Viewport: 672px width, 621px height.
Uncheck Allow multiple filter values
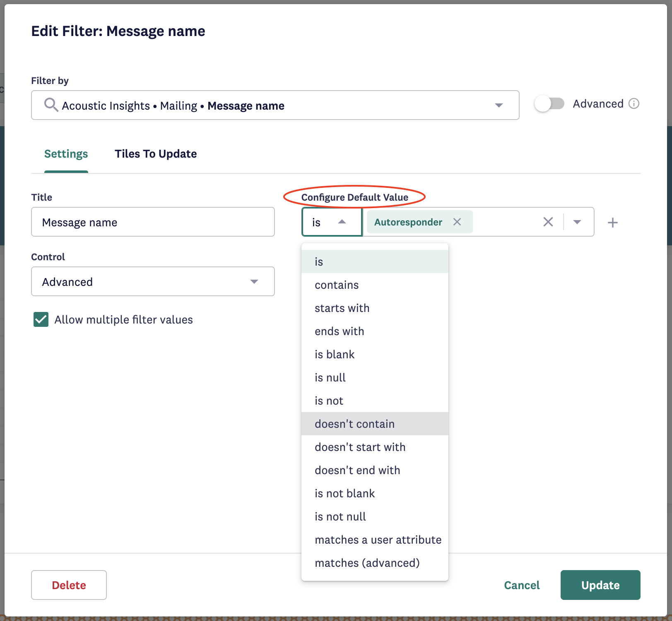pos(41,319)
